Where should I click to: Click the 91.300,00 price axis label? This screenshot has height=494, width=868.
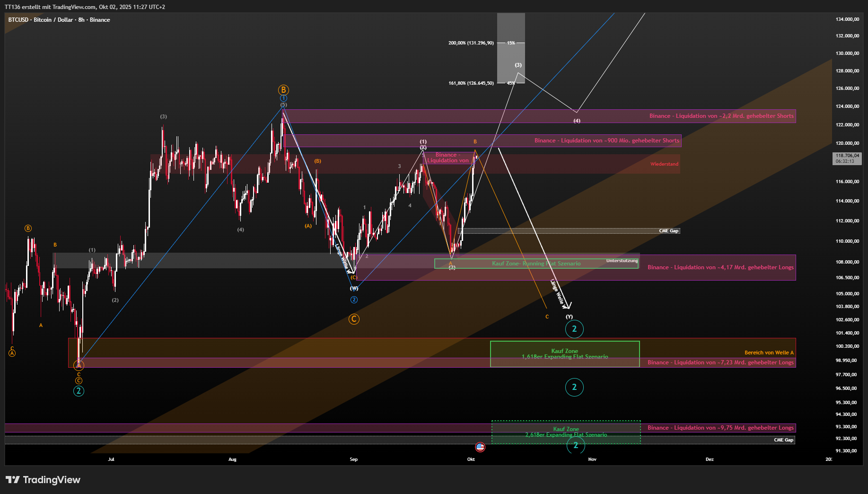[846, 451]
